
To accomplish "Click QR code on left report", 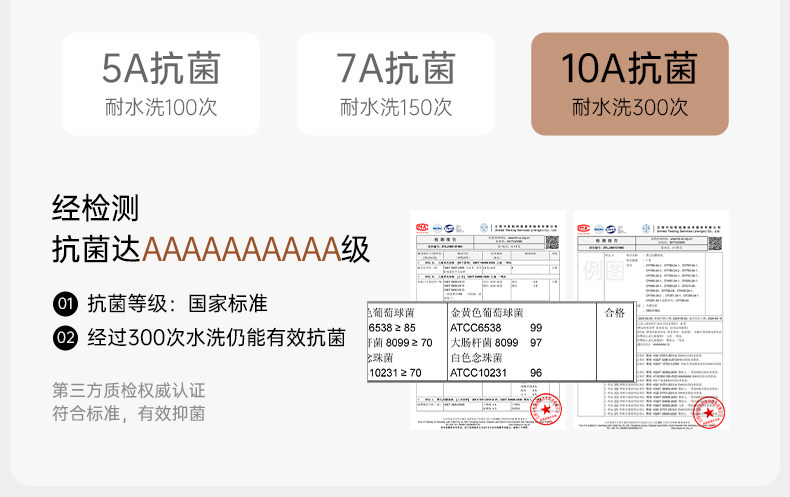I will [552, 242].
